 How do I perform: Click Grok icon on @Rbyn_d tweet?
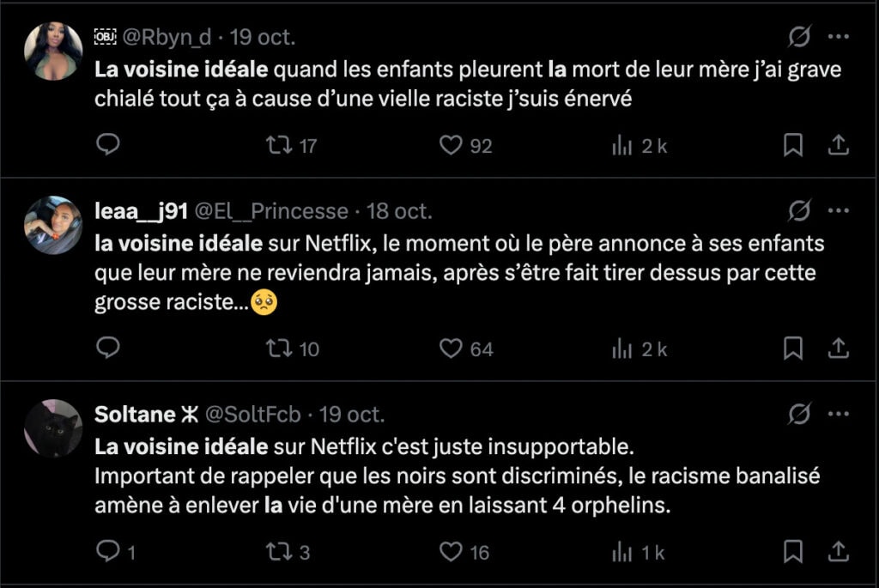tap(799, 37)
